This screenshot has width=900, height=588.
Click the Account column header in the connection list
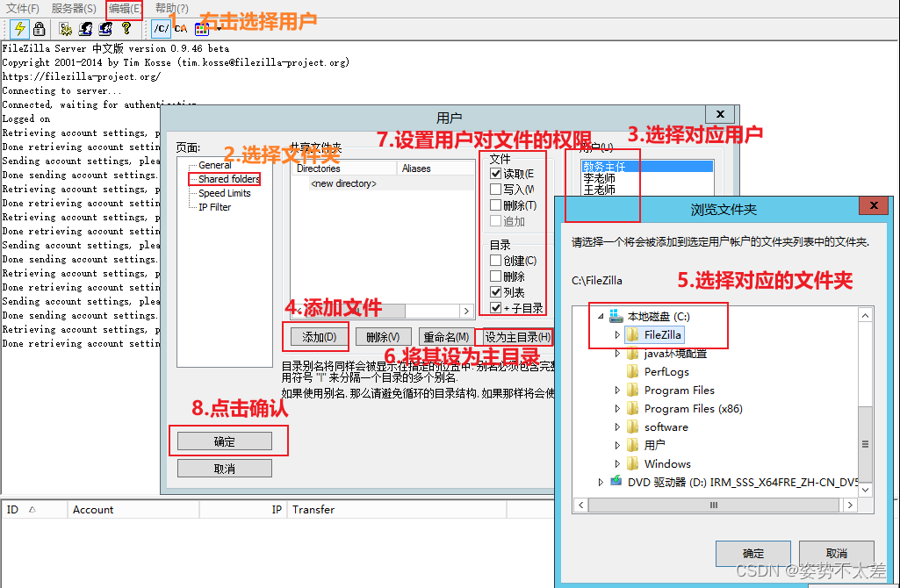(133, 509)
